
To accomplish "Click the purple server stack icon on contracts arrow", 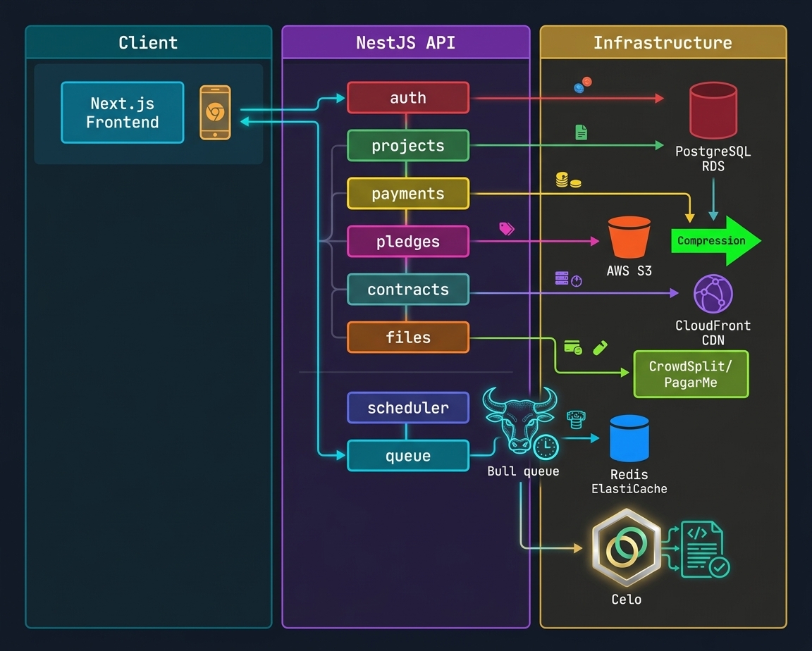I will click(562, 278).
